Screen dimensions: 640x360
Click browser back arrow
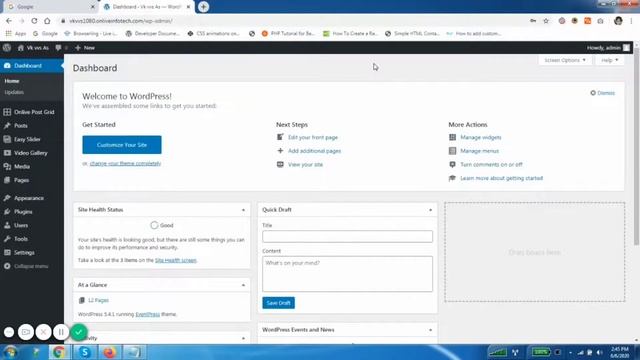(9, 21)
